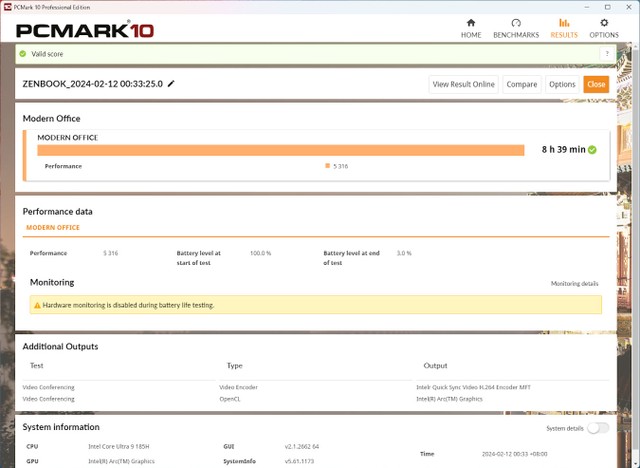Click the orange Modern Office score bar

281,150
